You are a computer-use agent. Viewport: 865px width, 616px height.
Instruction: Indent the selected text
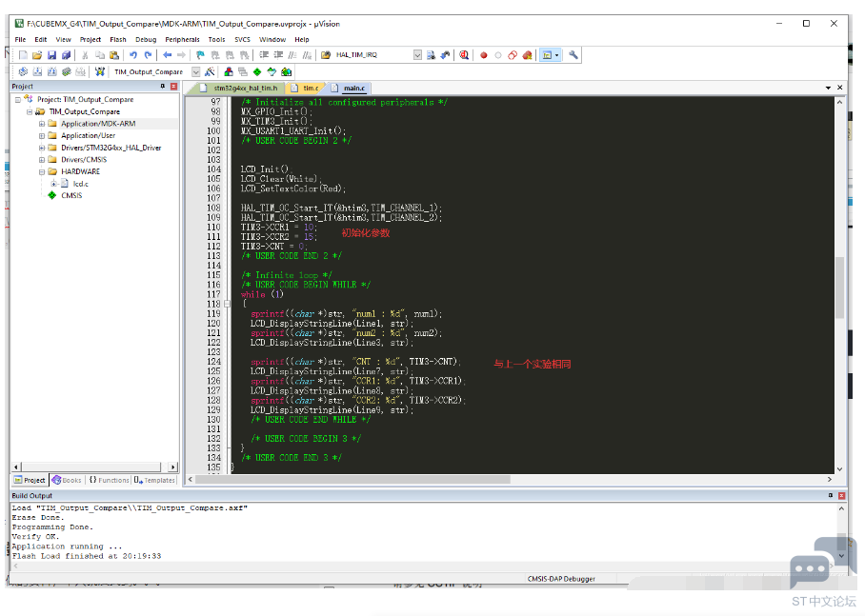[x=264, y=55]
